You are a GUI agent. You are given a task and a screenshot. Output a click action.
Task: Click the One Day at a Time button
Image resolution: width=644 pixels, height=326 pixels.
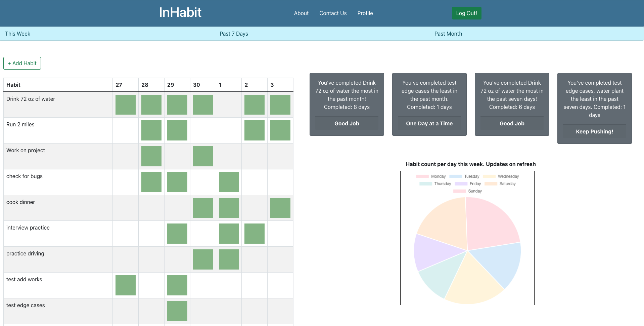click(x=429, y=123)
